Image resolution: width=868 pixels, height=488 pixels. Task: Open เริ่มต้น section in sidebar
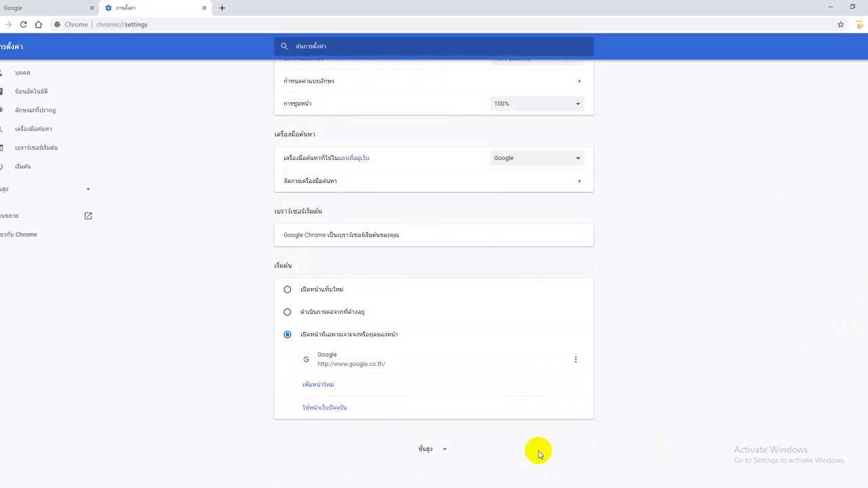[x=22, y=166]
